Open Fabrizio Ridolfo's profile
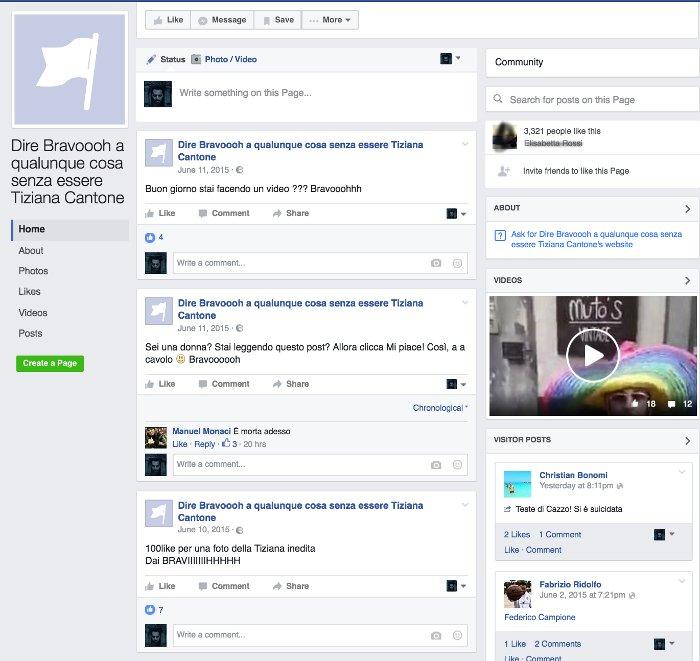The width and height of the screenshot is (700, 661). (570, 584)
